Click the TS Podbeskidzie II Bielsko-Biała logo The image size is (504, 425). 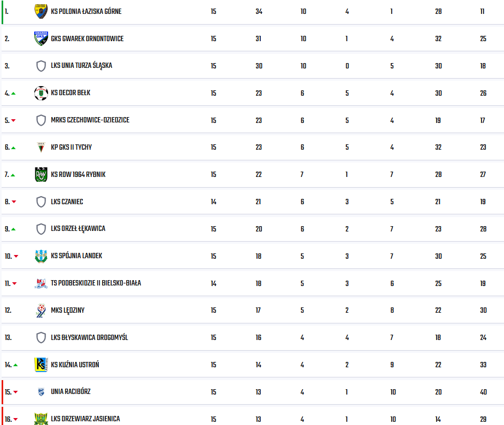pos(41,283)
